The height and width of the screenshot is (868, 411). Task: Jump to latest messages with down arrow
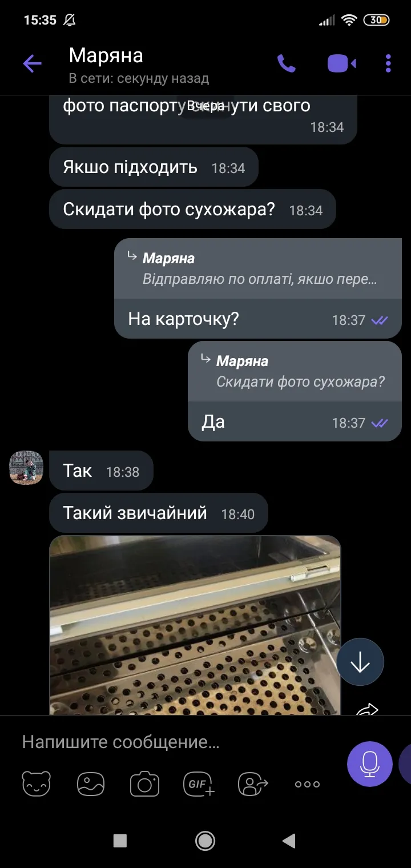tap(360, 662)
